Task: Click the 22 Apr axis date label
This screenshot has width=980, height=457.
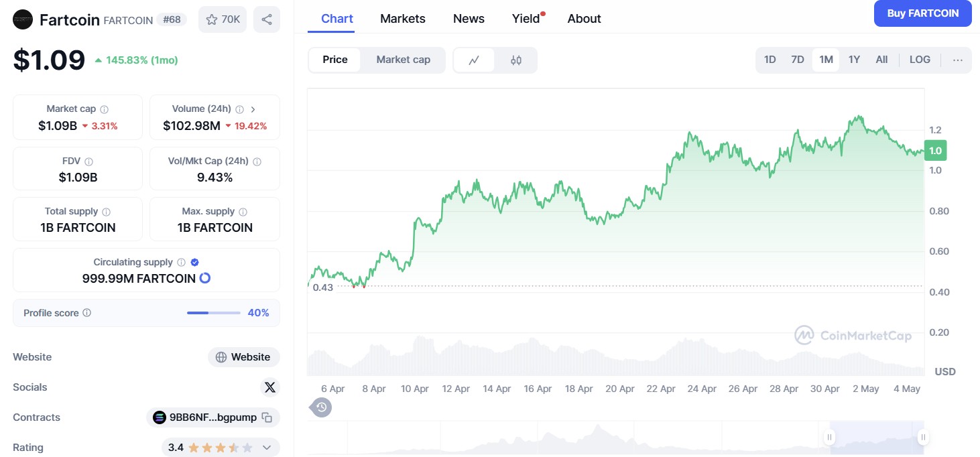Action: (661, 389)
